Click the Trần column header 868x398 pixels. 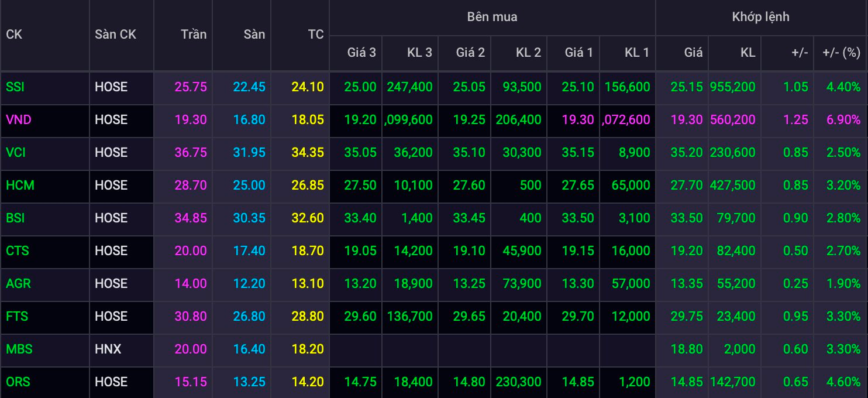[194, 35]
